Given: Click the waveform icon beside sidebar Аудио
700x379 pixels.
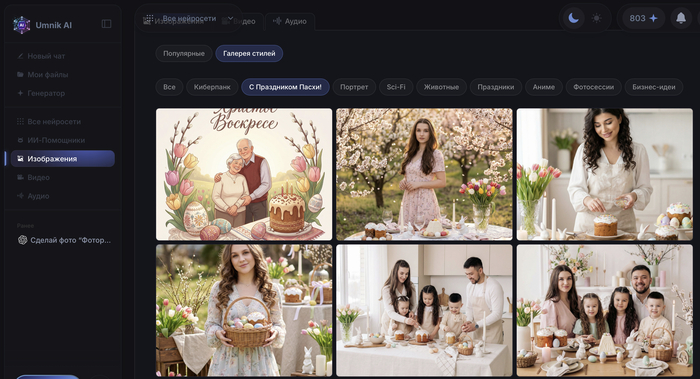Looking at the screenshot, I should (20, 196).
